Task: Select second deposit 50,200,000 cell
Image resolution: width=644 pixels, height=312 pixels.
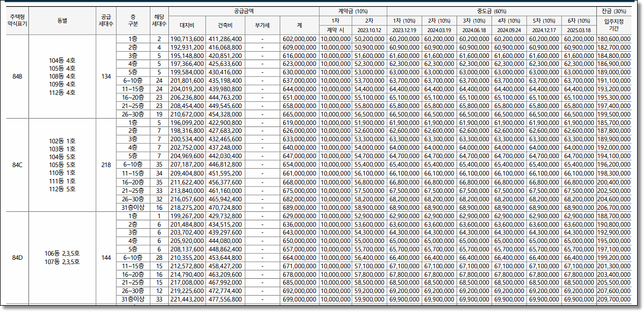Action: 369,40
